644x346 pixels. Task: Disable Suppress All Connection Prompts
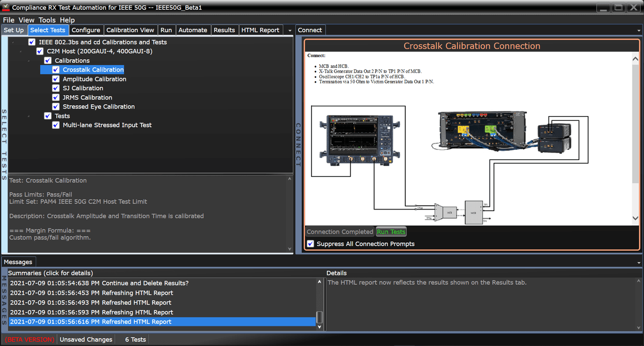[x=310, y=243]
